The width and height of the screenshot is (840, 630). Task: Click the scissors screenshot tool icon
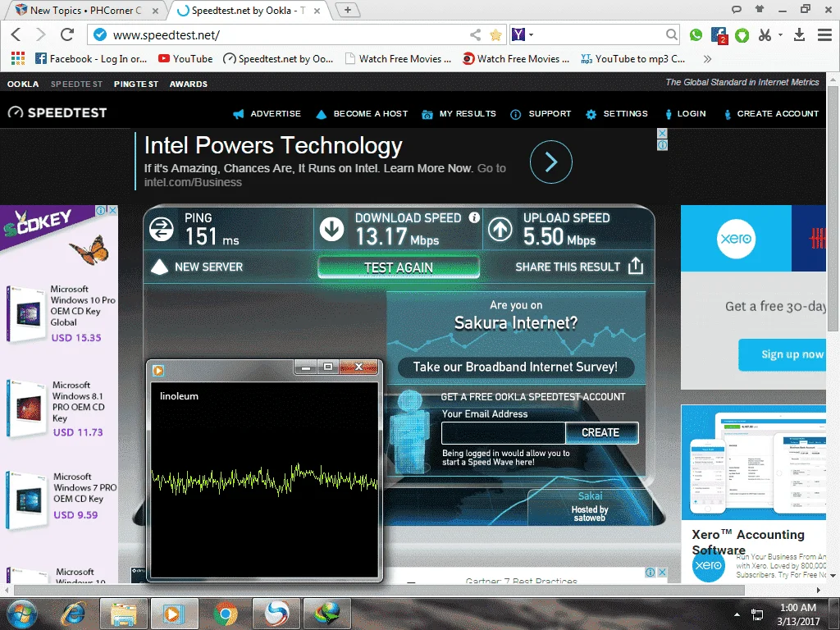pos(765,34)
